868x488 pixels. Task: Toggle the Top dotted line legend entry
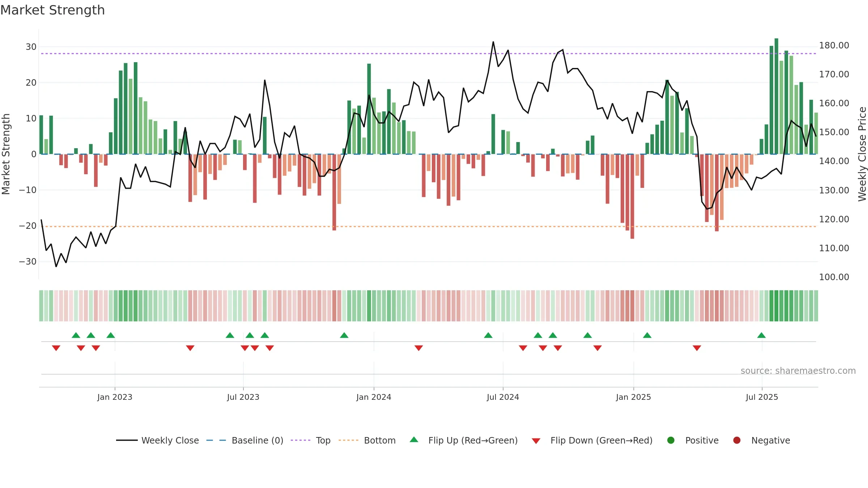pyautogui.click(x=311, y=440)
